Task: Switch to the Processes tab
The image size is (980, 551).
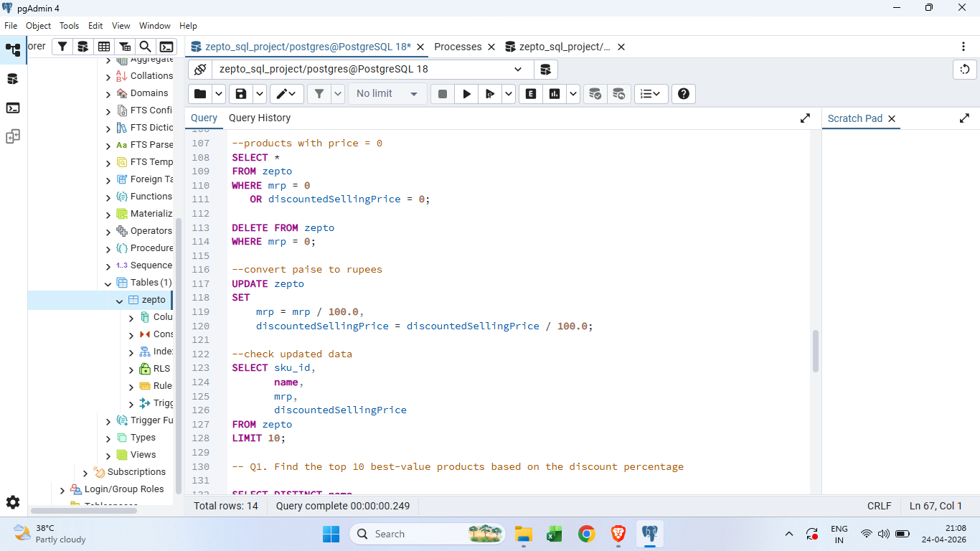Action: tap(458, 47)
